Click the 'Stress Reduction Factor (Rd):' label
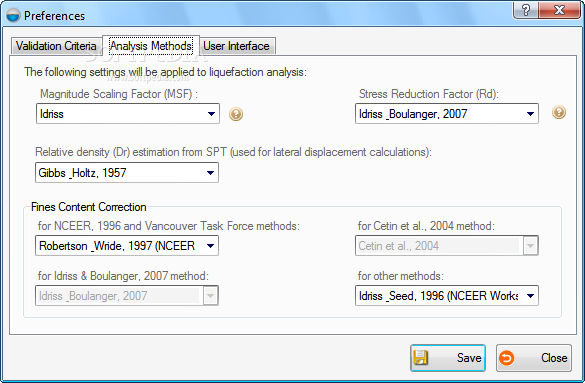 tap(429, 94)
